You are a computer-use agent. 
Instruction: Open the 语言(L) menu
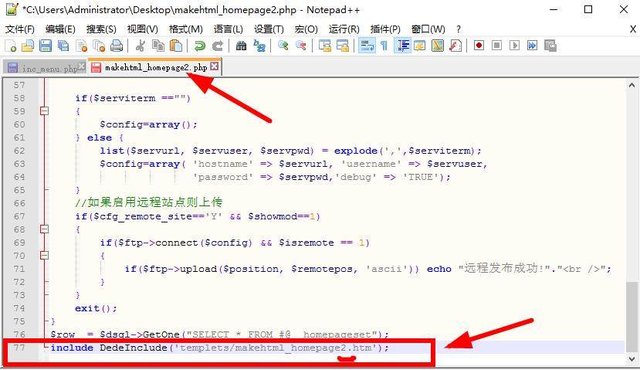pos(228,29)
